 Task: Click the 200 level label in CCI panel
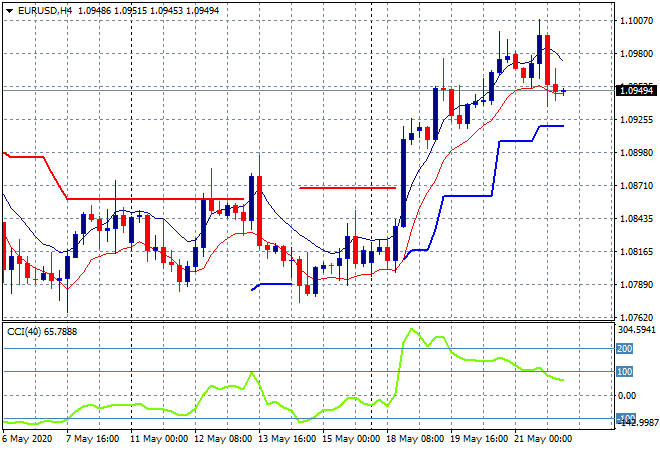click(624, 349)
